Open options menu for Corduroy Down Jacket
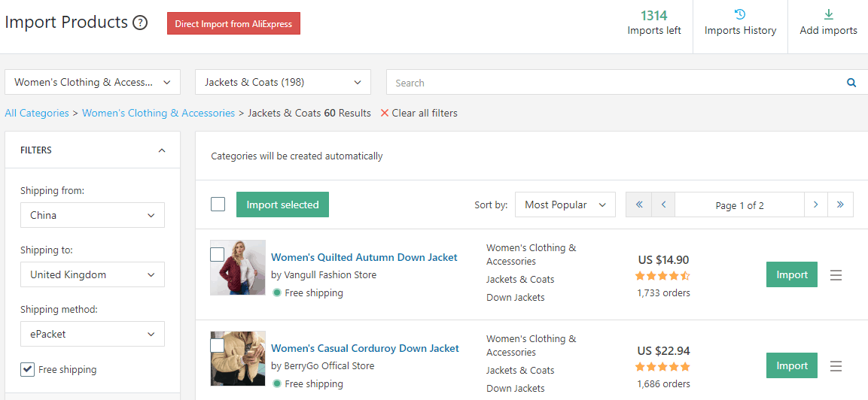Viewport: 868px width, 400px height. click(836, 366)
